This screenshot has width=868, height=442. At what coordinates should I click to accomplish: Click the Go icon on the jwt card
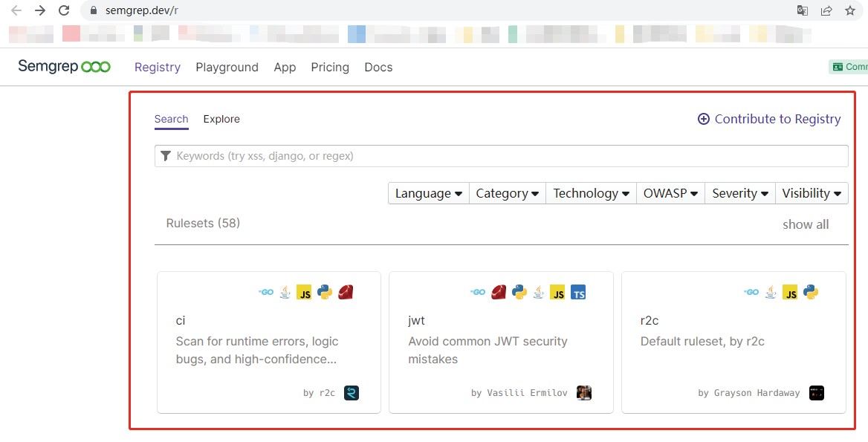click(478, 292)
